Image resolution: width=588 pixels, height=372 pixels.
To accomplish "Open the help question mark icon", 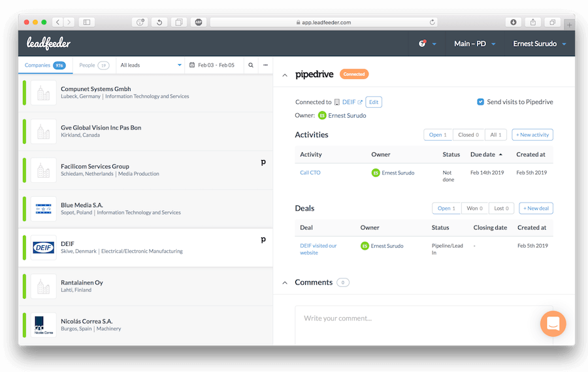I will (x=422, y=44).
